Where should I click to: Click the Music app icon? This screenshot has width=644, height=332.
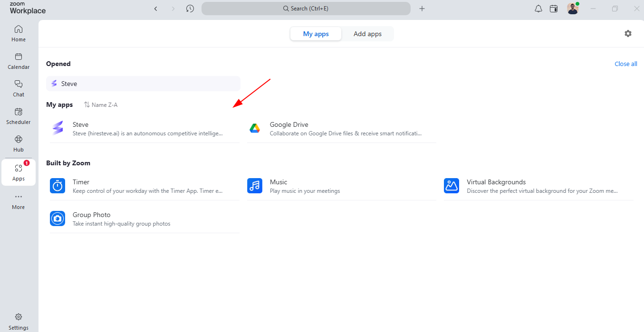pos(255,186)
